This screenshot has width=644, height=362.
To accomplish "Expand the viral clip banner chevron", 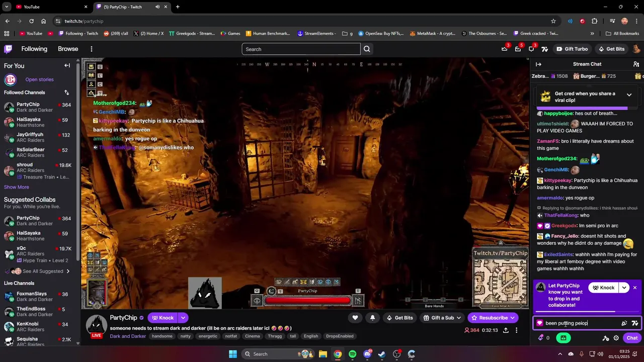I will 629,95.
